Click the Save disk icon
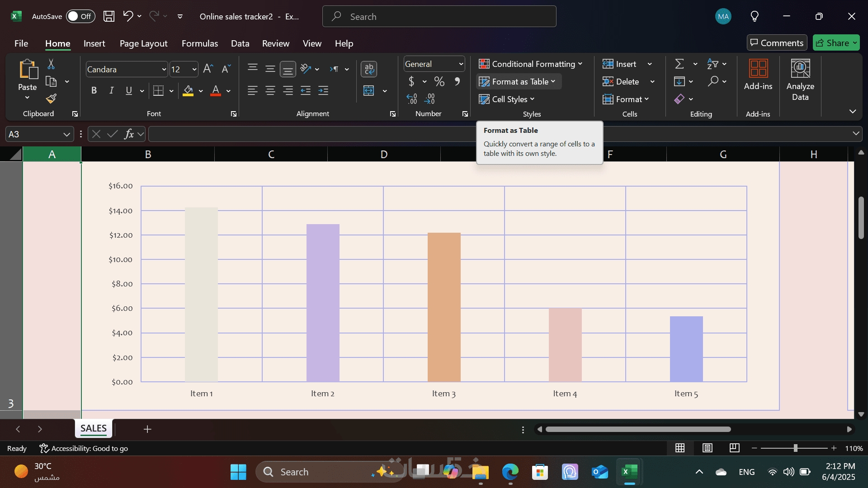 coord(109,17)
